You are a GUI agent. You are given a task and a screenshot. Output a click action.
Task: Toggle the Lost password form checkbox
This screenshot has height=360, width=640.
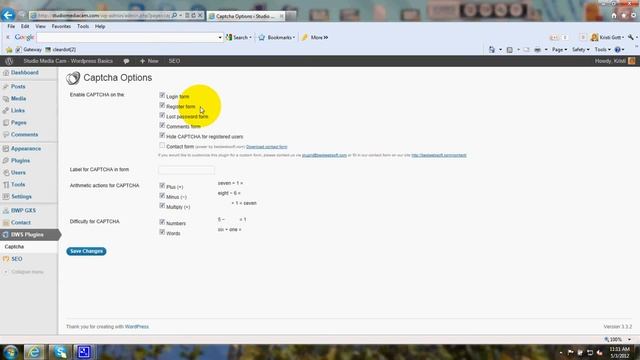162,116
